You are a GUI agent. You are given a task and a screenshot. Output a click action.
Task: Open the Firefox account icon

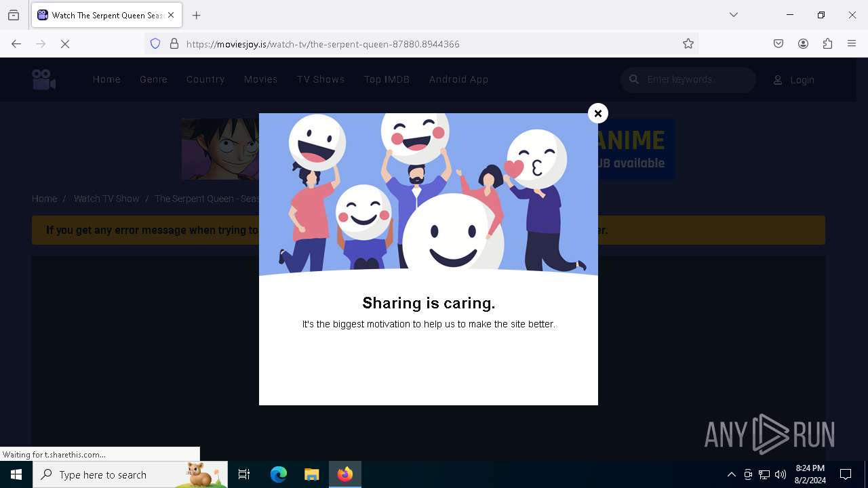(x=803, y=44)
